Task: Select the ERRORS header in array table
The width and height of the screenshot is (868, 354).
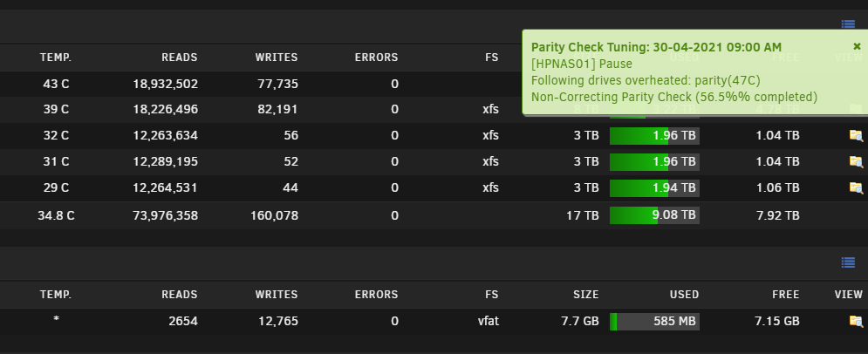Action: [377, 58]
